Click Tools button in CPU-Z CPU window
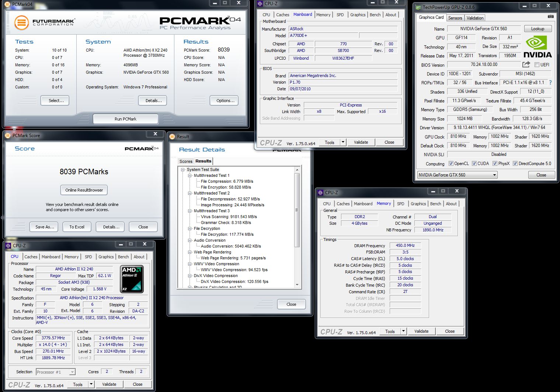Screen dimensions: 560x392 [x=78, y=384]
